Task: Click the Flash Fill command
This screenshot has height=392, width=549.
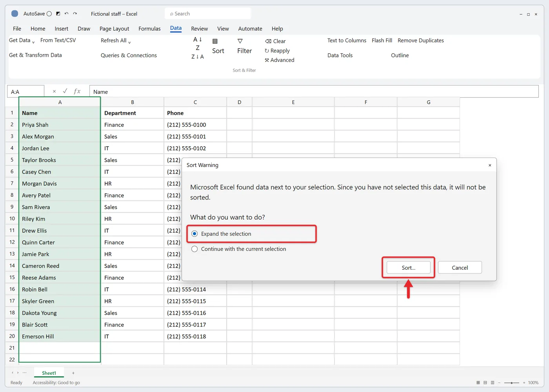Action: coord(382,40)
